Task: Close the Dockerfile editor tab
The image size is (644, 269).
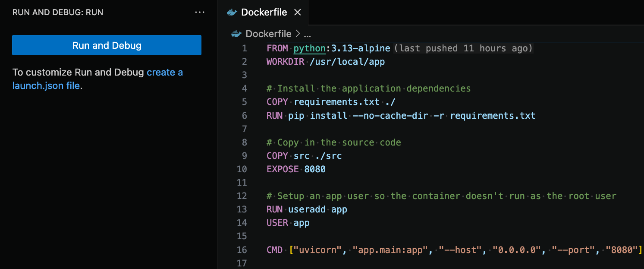Action: pyautogui.click(x=297, y=13)
